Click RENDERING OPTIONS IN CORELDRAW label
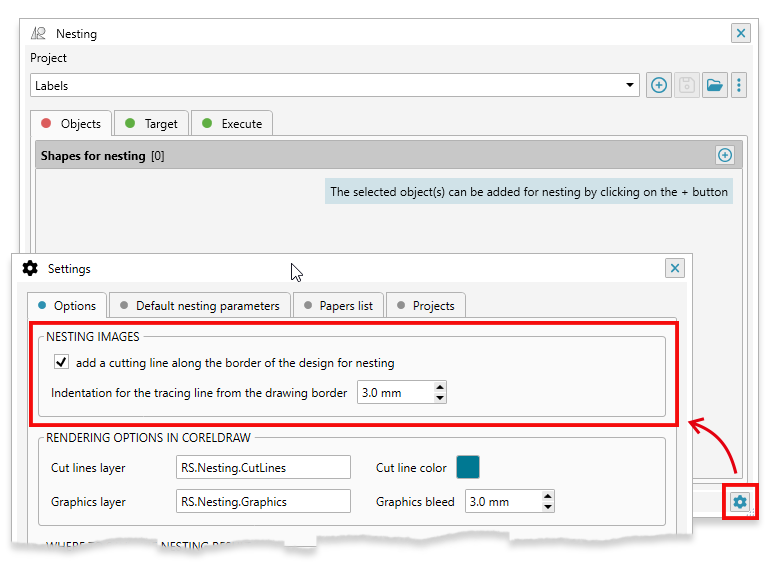770x562 pixels. pyautogui.click(x=148, y=437)
